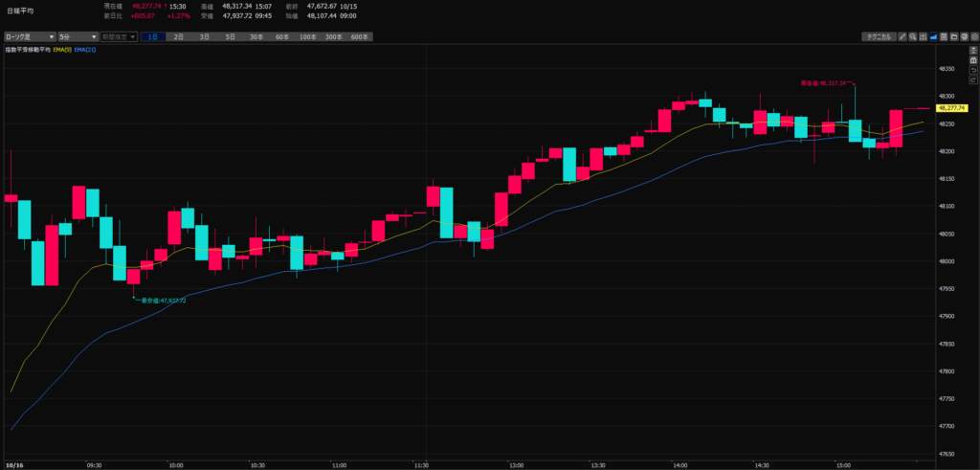Expand the 5分 timeframe dropdown
Viewport: 980px width, 470px height.
(x=78, y=36)
